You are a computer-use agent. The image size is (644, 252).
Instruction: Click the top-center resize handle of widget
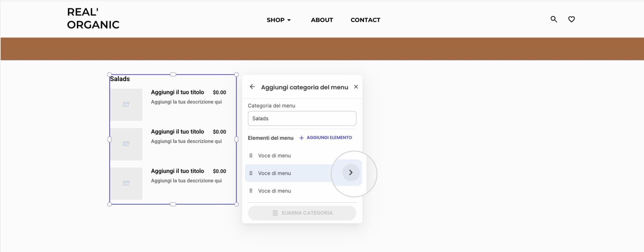coord(173,74)
